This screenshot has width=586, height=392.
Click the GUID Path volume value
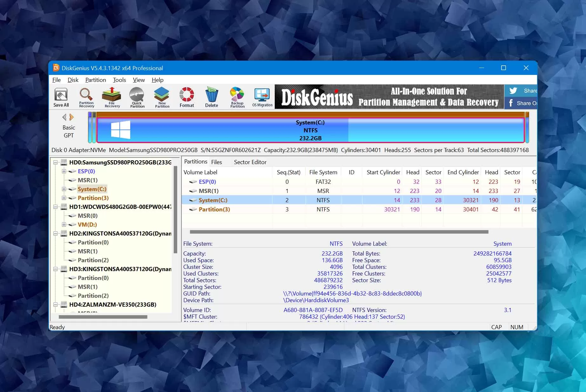pos(352,294)
